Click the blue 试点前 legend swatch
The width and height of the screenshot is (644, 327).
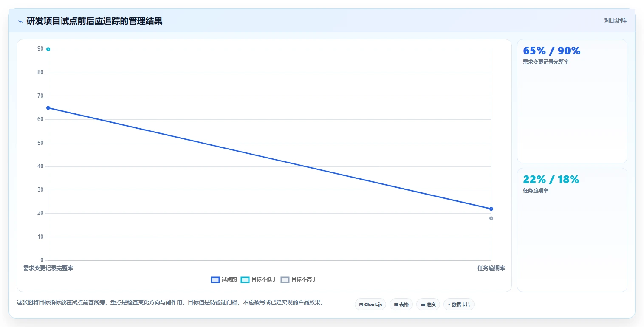click(215, 279)
